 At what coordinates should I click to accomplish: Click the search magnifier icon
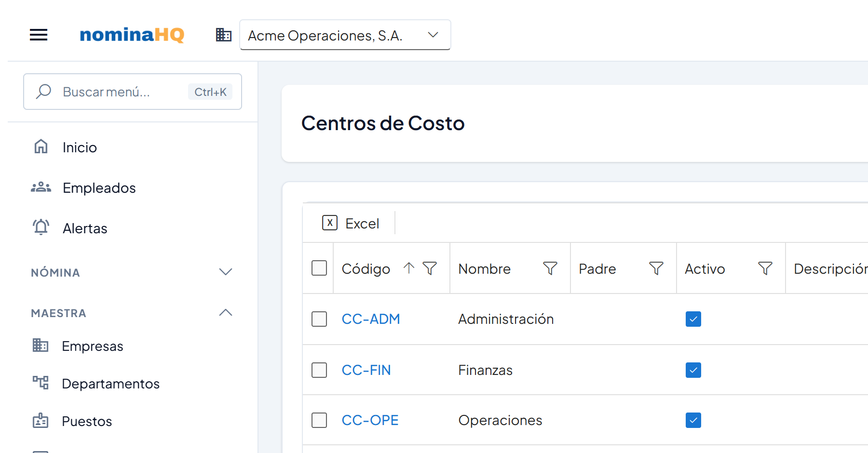(x=43, y=92)
